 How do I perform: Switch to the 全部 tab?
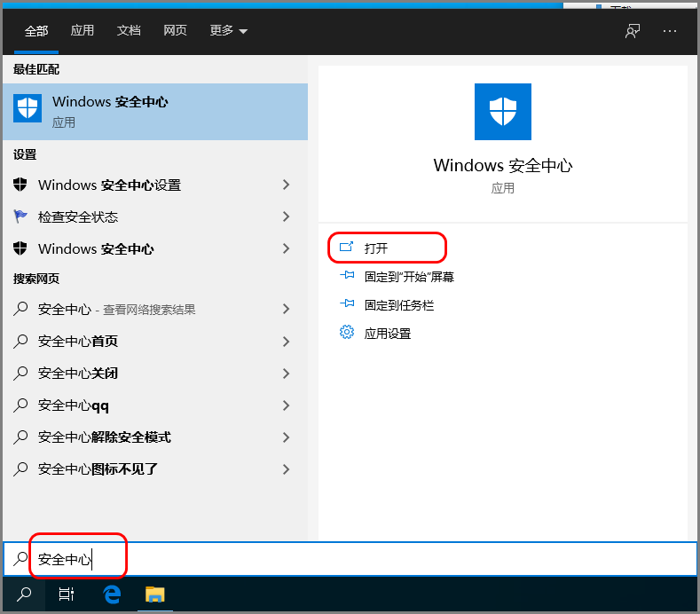(36, 31)
